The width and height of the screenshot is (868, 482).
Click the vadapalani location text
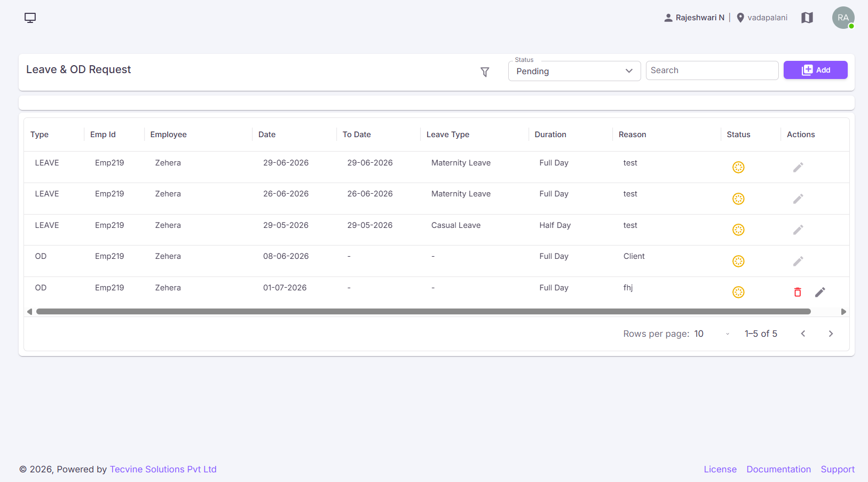(767, 18)
